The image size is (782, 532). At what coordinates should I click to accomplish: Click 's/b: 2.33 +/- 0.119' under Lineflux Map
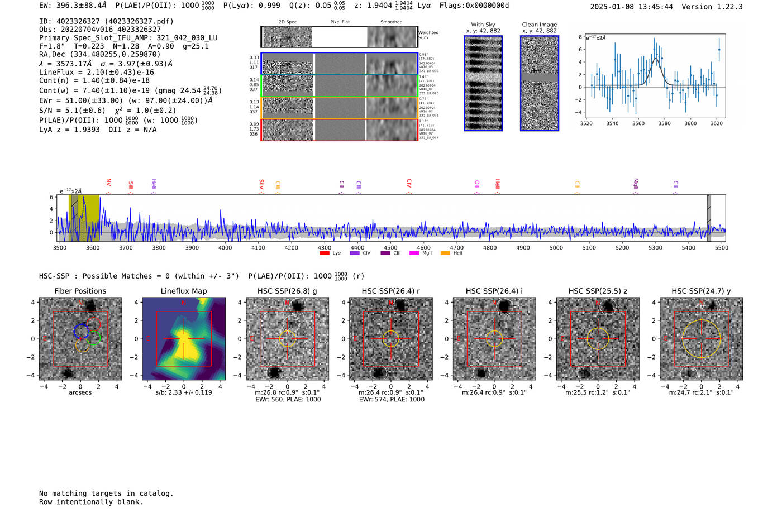(x=184, y=392)
